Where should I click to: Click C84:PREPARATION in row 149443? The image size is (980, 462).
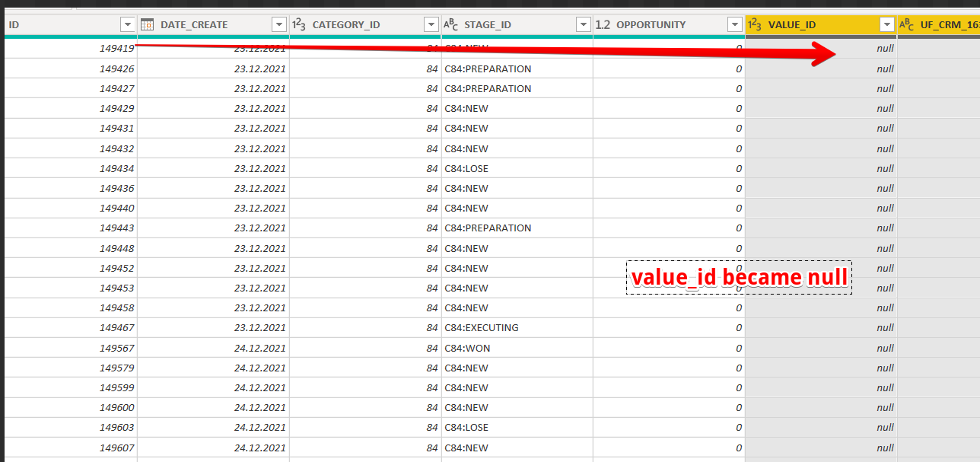point(488,228)
